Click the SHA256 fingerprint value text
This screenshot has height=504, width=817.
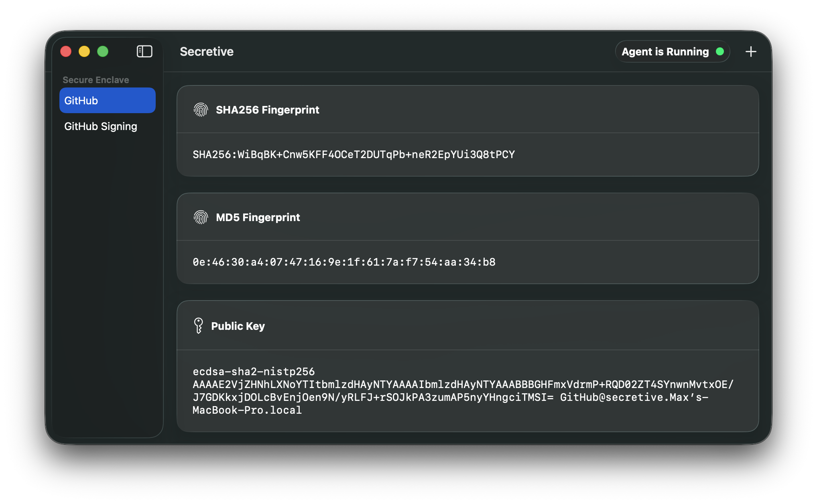coord(354,154)
